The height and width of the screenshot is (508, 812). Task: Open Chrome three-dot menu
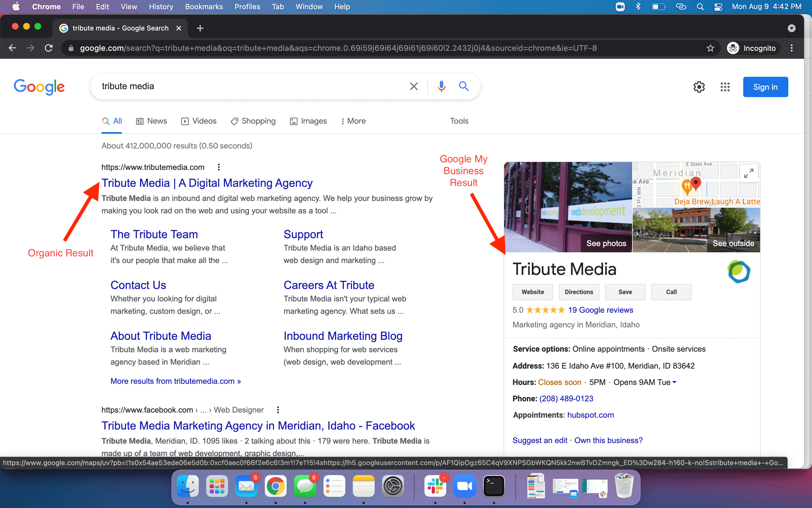click(791, 48)
